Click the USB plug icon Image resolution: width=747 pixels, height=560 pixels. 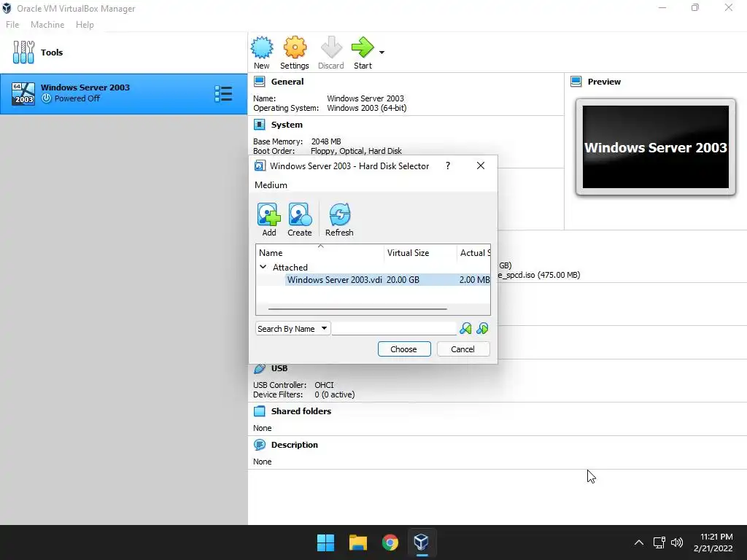point(260,368)
